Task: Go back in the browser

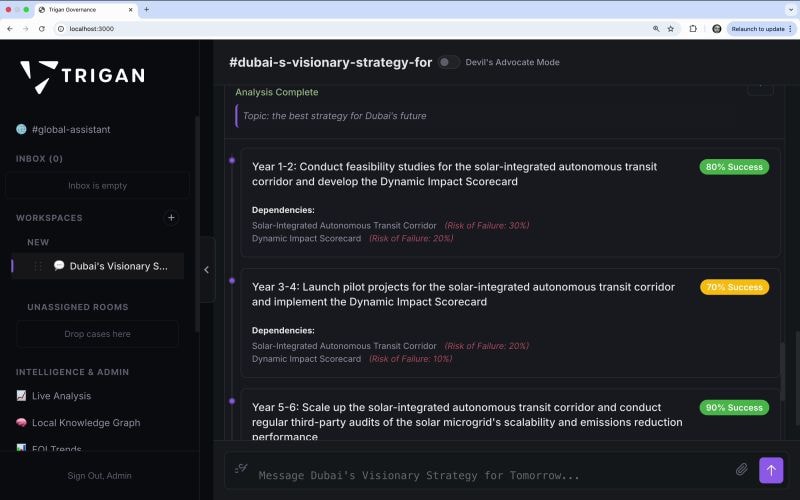Action: [x=10, y=29]
